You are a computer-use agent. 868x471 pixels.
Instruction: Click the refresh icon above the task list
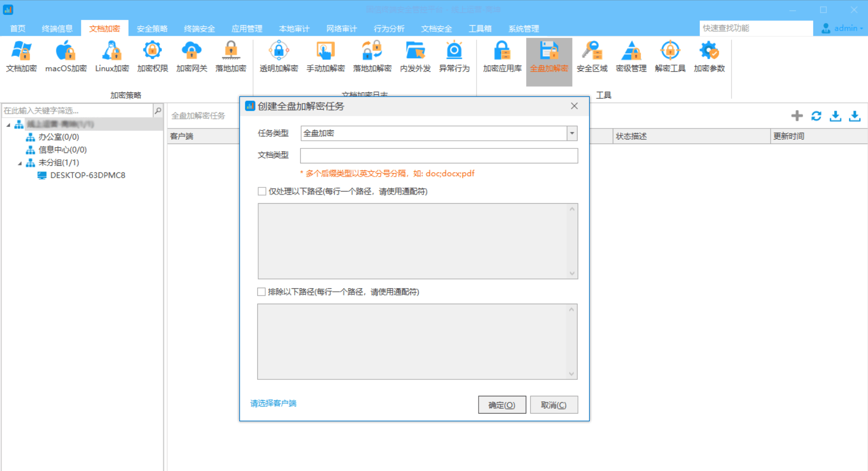[x=816, y=116]
